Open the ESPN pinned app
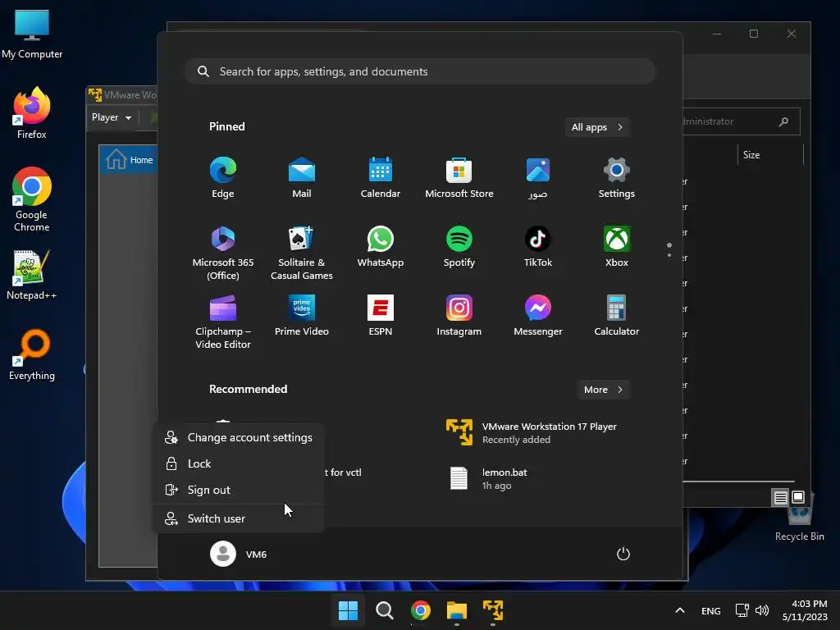The image size is (840, 630). (381, 315)
